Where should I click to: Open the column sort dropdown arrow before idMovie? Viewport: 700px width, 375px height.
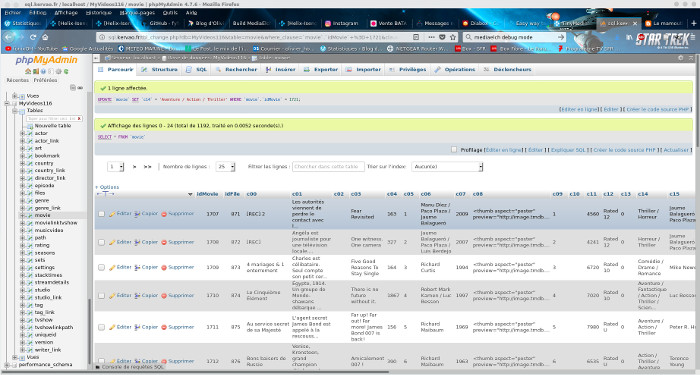pyautogui.click(x=190, y=194)
